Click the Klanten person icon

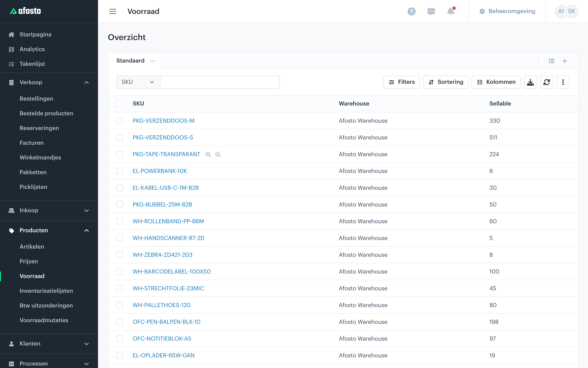tap(11, 344)
